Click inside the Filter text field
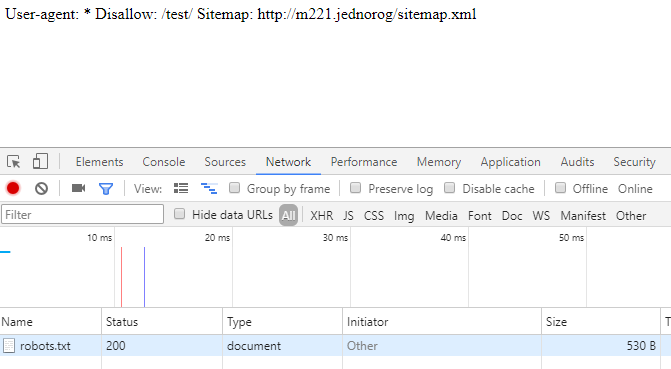The image size is (671, 369). tap(83, 214)
